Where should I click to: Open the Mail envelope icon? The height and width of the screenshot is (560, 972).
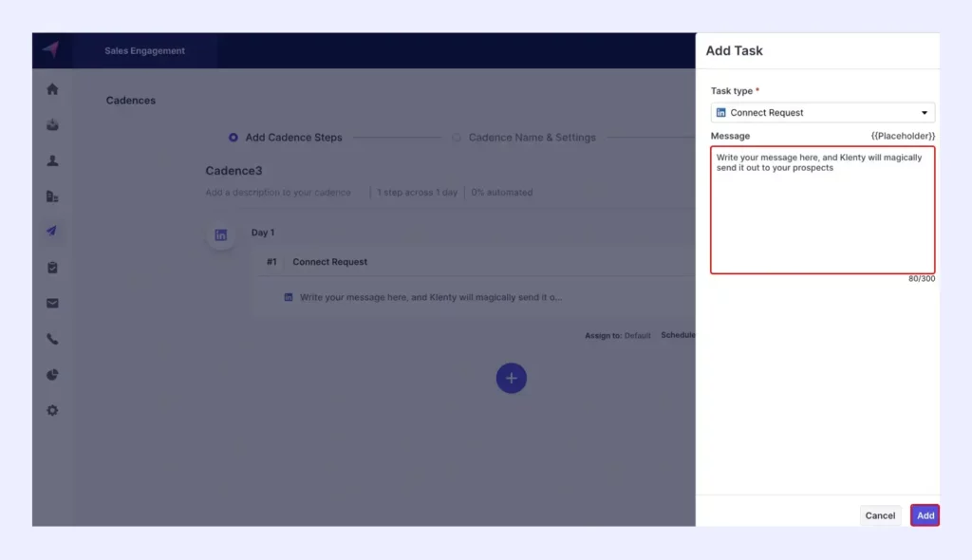click(x=53, y=304)
